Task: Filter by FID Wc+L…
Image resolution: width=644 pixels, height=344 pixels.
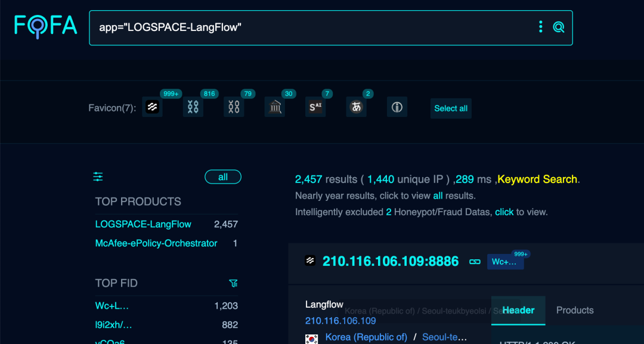Action: click(x=112, y=306)
